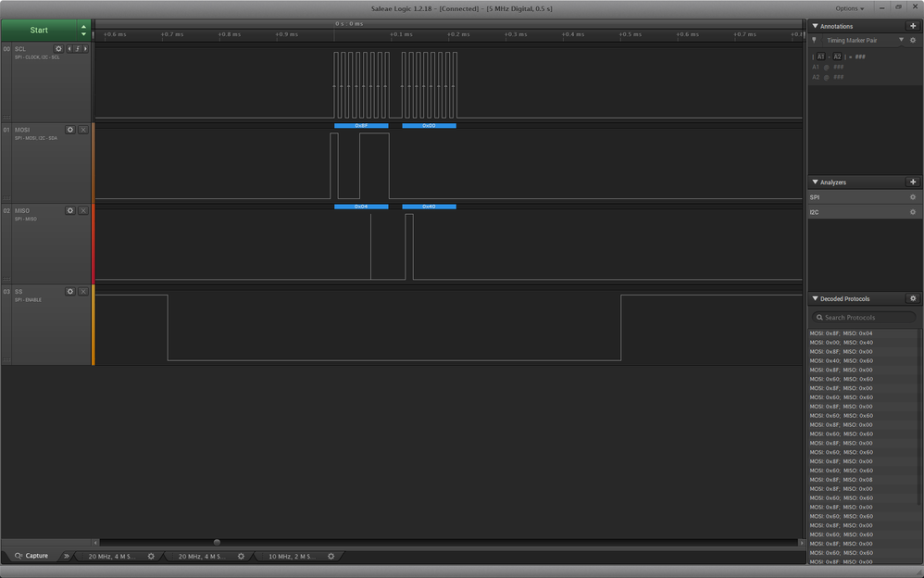Select the I2C analyzer row
Viewport: 924px width, 578px height.
coord(863,212)
